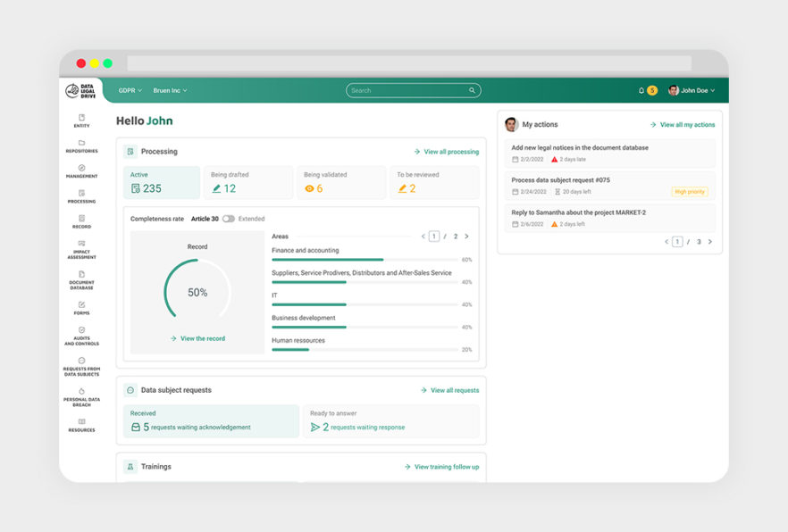Image resolution: width=788 pixels, height=532 pixels.
Task: Expand the Bruen Inc company selector
Action: [169, 90]
